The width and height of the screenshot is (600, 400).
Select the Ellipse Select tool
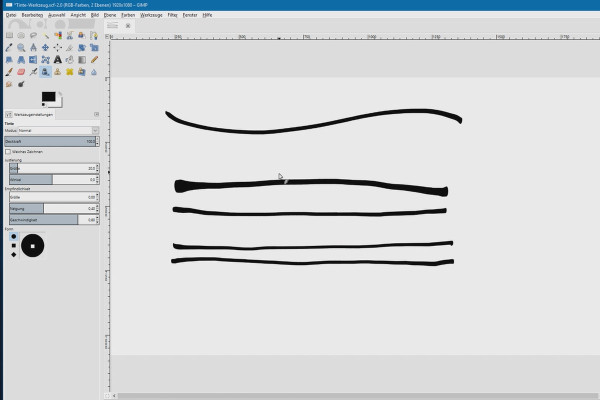pos(21,36)
